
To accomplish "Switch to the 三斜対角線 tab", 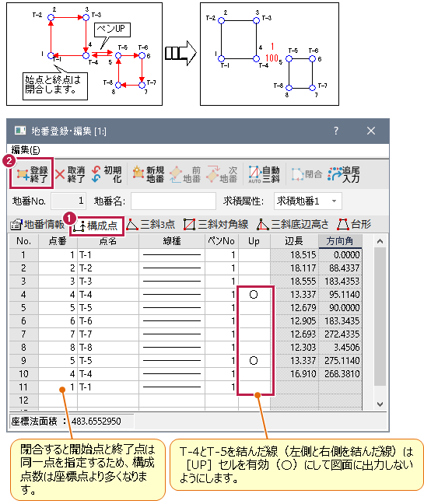I will click(216, 224).
